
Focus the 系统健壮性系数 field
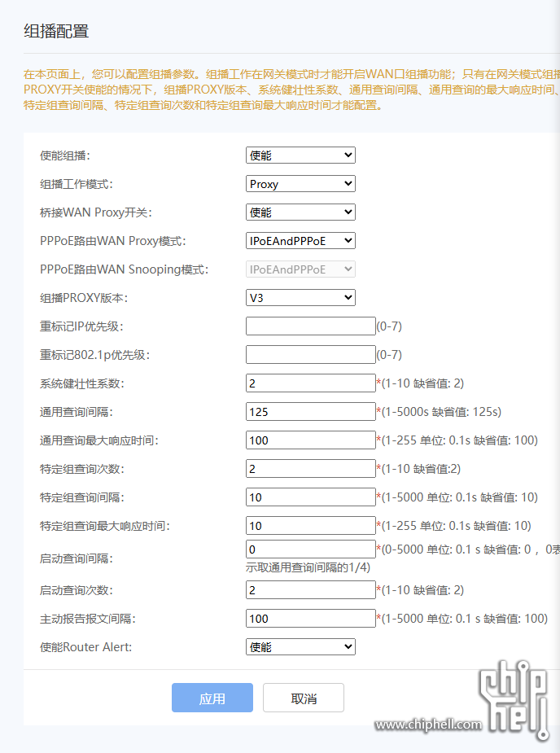pos(310,383)
